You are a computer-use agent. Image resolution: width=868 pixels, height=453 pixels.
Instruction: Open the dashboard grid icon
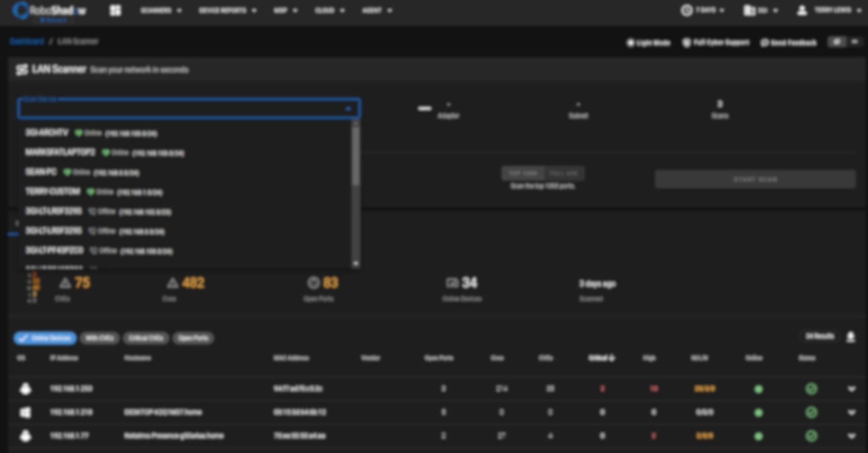[115, 10]
